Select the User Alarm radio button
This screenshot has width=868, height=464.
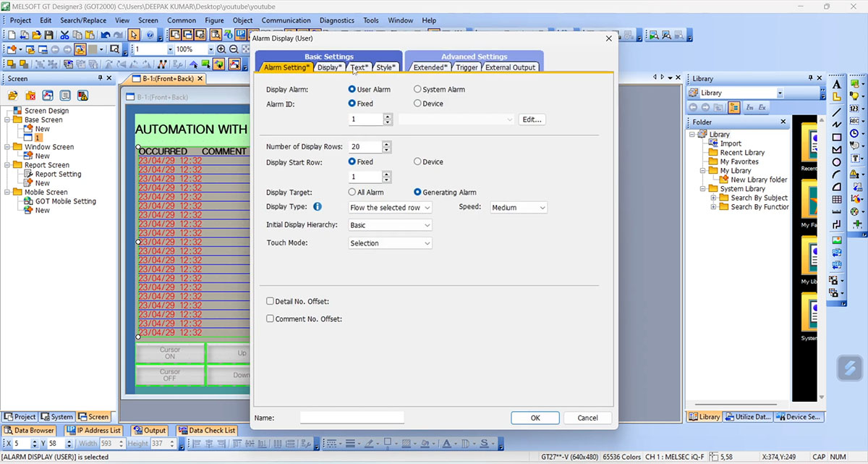[x=352, y=90]
